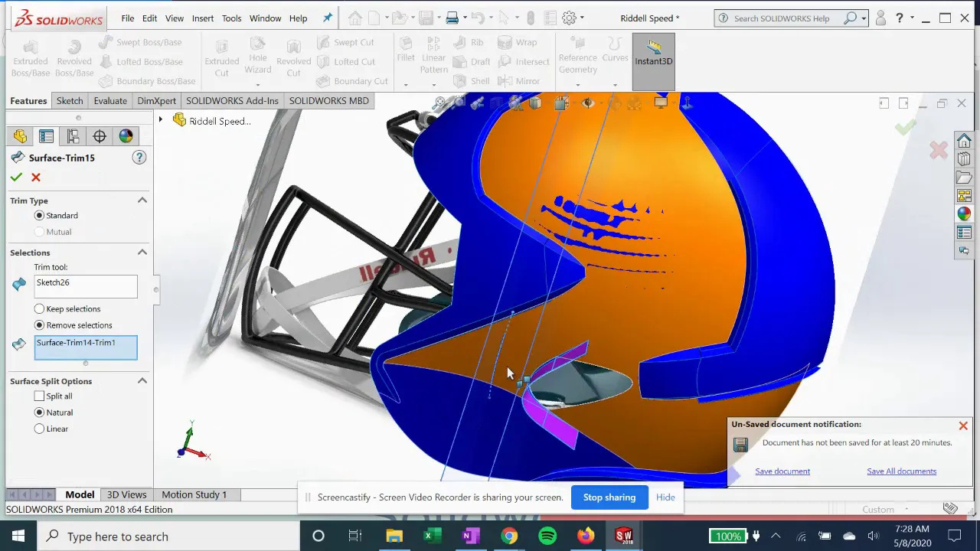Viewport: 980px width, 551px height.
Task: Open the Surface-Trim15 help question mark
Action: point(139,158)
